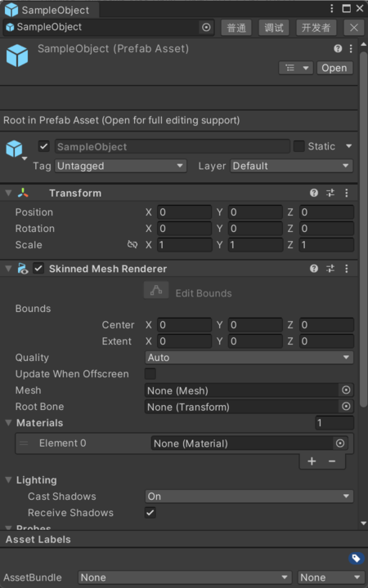Click Transform component three-dot menu

[346, 193]
